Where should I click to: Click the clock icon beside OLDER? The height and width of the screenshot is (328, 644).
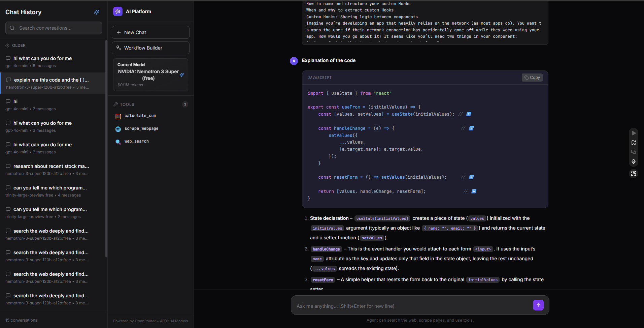coord(7,46)
